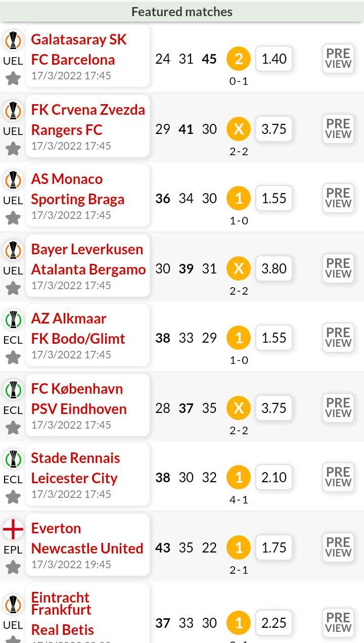Click the UEL icon beside Eintracht Frankfurt
This screenshot has height=643, width=364.
[x=13, y=605]
